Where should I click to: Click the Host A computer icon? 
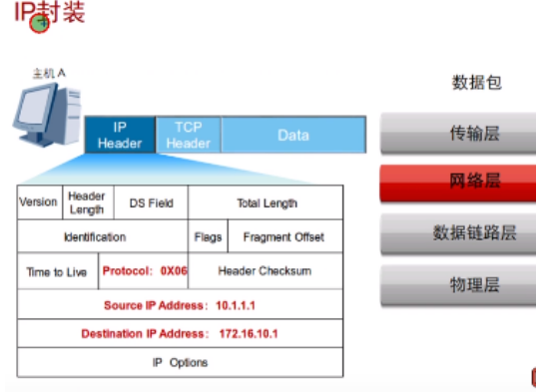tap(47, 115)
